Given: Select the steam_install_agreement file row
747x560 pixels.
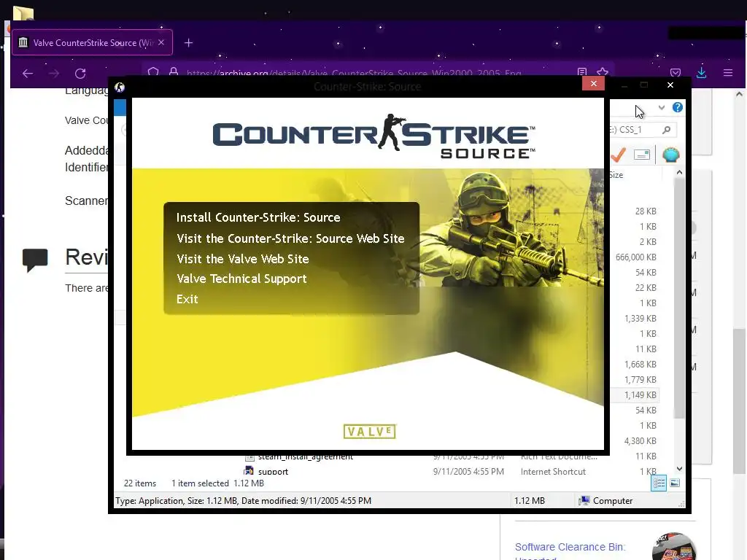Looking at the screenshot, I should (x=305, y=456).
